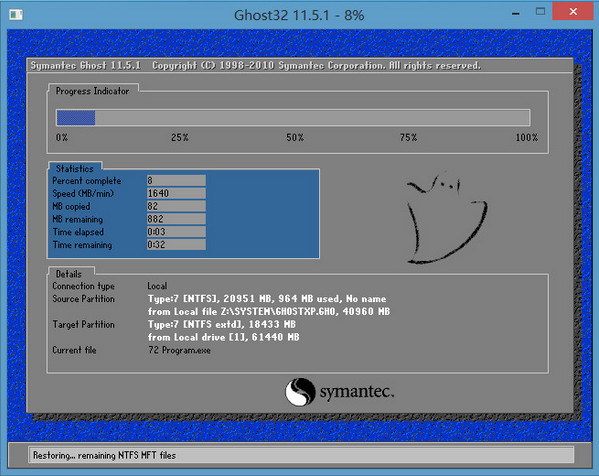Minimize the Ghost32 window
The height and width of the screenshot is (476, 599).
click(x=516, y=12)
